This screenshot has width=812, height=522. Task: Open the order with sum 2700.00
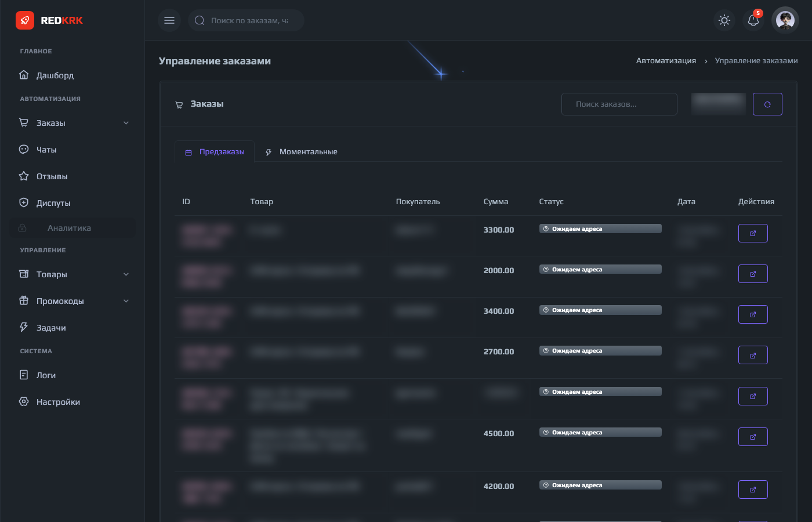point(753,355)
